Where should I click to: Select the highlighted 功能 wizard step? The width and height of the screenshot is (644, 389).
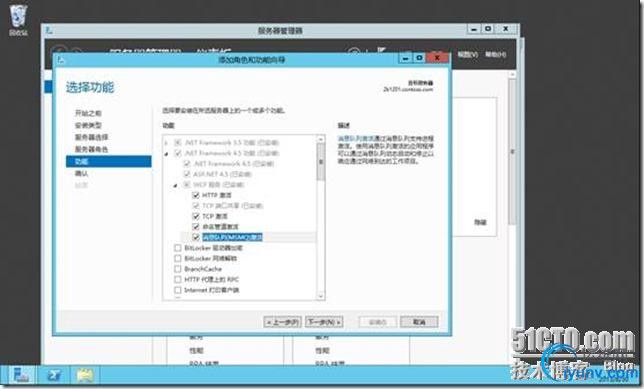tap(108, 161)
